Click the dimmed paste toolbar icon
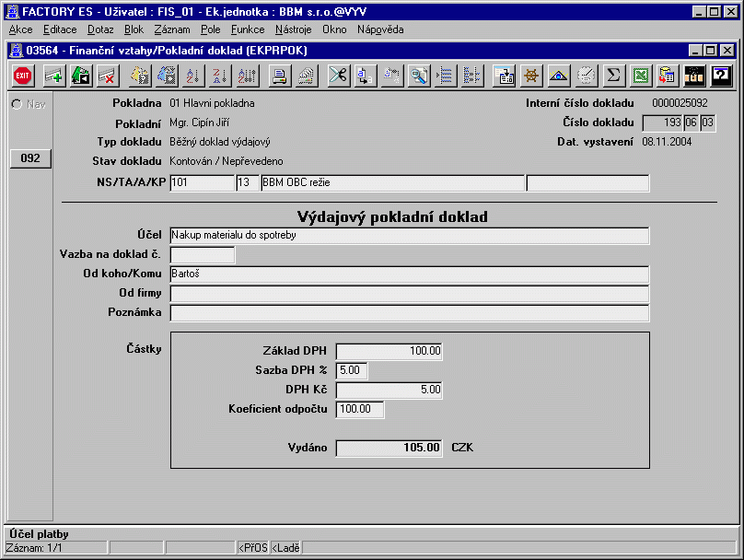744x560 pixels. [392, 76]
